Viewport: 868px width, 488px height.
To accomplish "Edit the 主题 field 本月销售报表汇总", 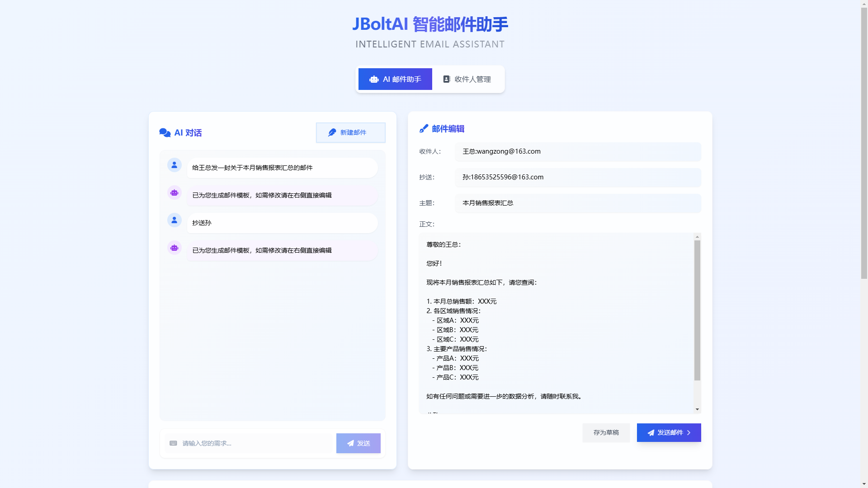I will coord(578,203).
